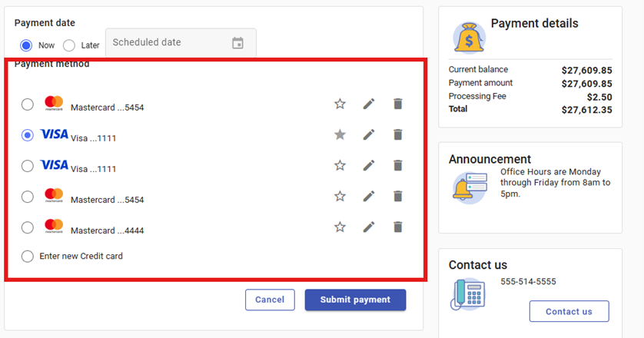Choose Enter new Credit card option
The height and width of the screenshot is (338, 644).
click(28, 256)
